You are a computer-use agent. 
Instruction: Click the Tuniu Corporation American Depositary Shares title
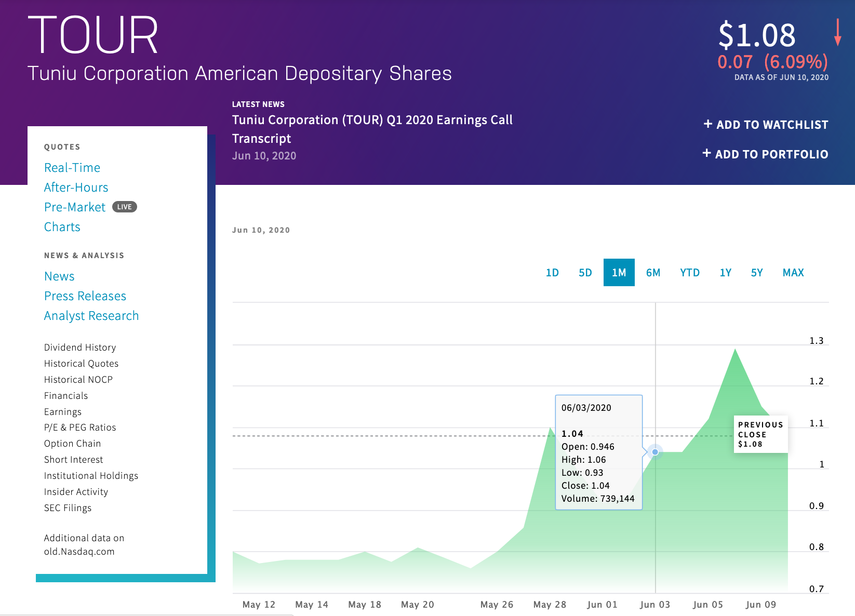[x=239, y=74]
